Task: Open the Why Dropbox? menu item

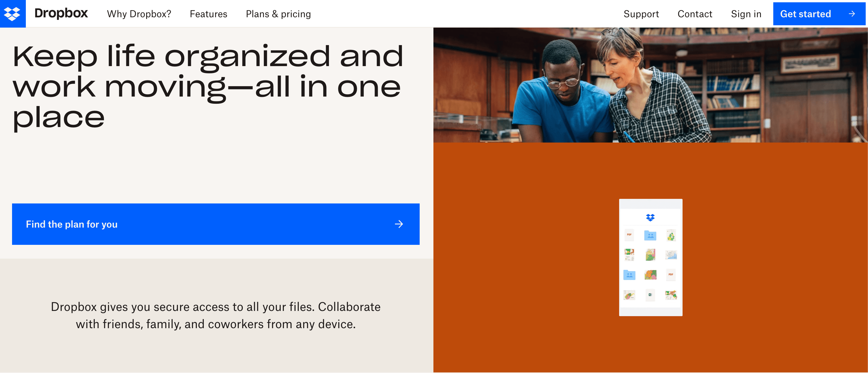Action: pyautogui.click(x=138, y=13)
